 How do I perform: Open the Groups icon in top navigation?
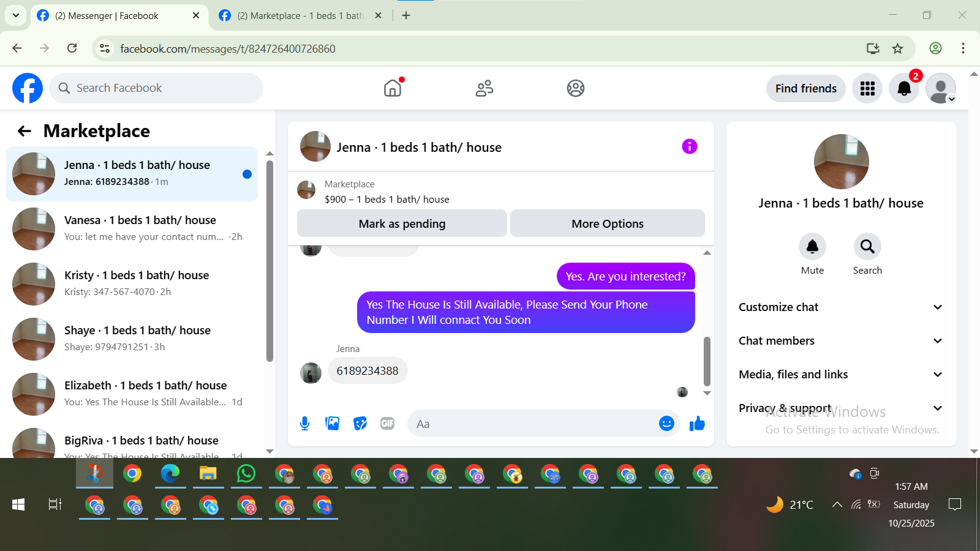coord(576,88)
